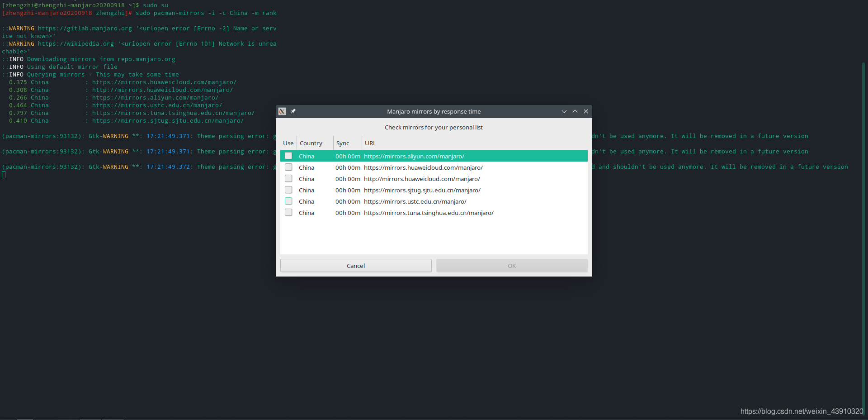Select the https://mirrors.sjtug.sjtu.edu.cn/manjaro/ URL text
The image size is (868, 420).
[422, 190]
